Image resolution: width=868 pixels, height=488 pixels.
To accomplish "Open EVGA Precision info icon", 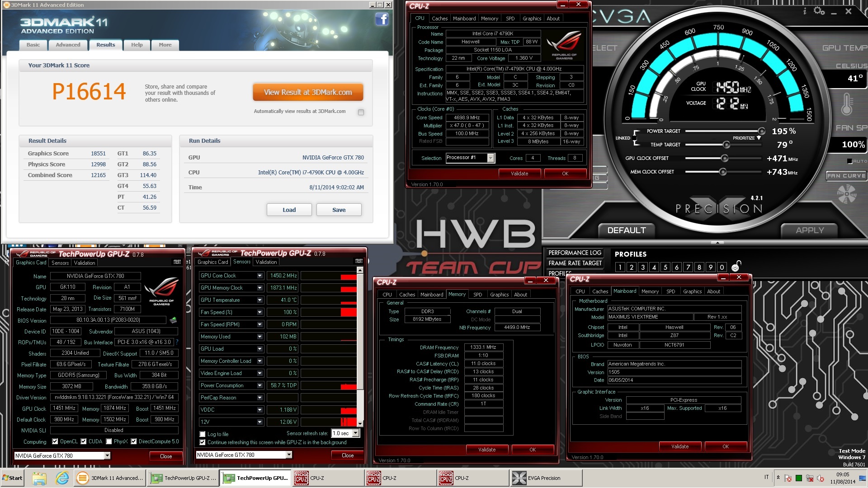I will click(x=805, y=11).
